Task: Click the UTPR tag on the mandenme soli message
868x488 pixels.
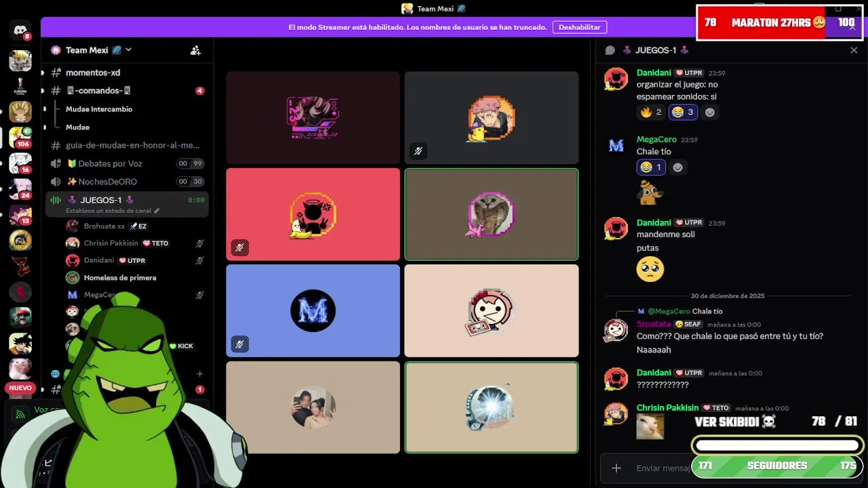Action: click(690, 223)
